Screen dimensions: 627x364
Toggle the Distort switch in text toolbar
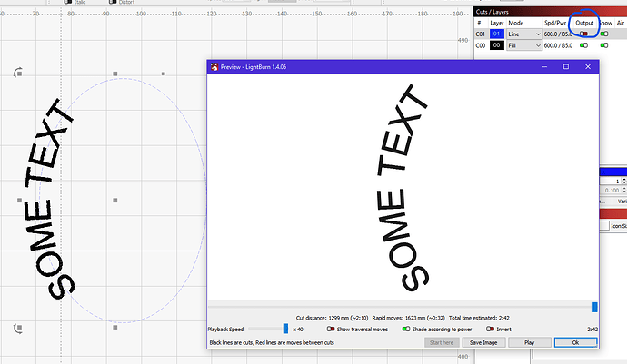point(113,2)
